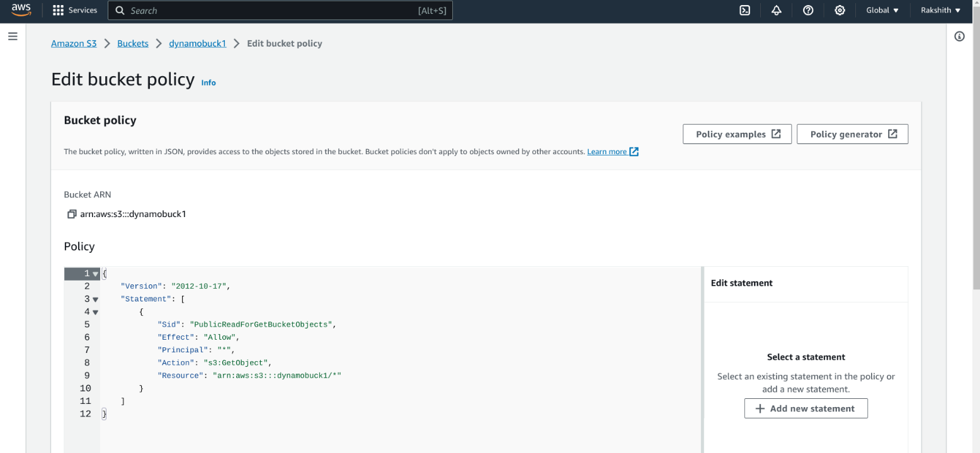Click the "Edit bucket policy" breadcrumb text

coord(285,43)
